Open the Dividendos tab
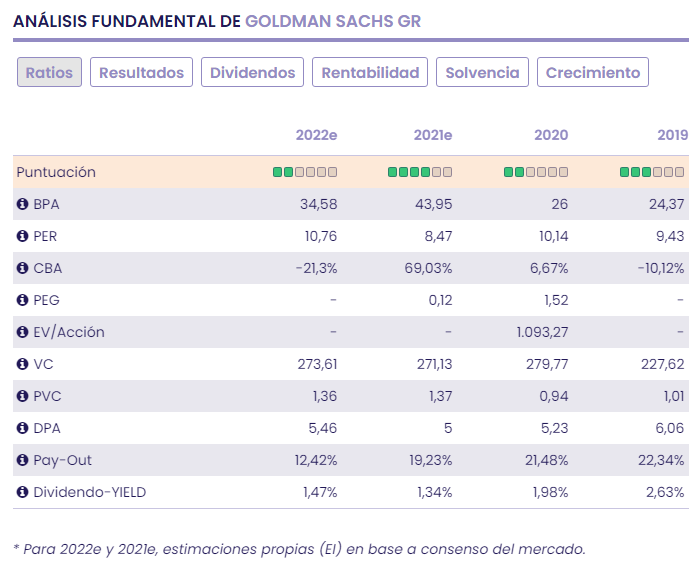Screen dimensions: 696x563 (252, 72)
